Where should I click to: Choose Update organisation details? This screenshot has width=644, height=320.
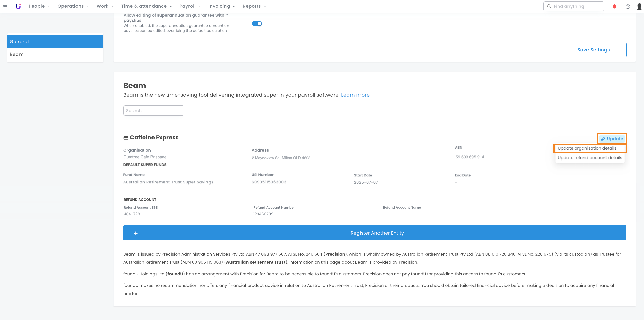coord(590,148)
